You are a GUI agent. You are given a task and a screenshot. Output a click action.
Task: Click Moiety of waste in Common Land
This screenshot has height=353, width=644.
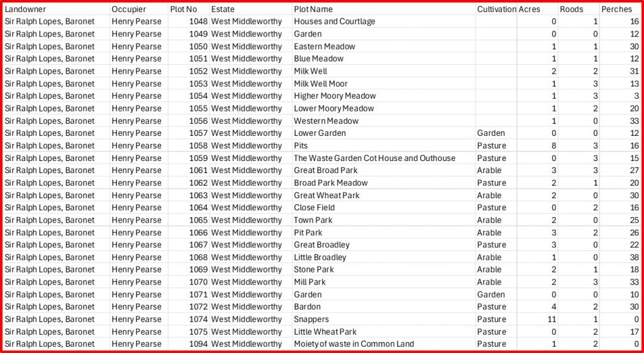[x=384, y=344]
